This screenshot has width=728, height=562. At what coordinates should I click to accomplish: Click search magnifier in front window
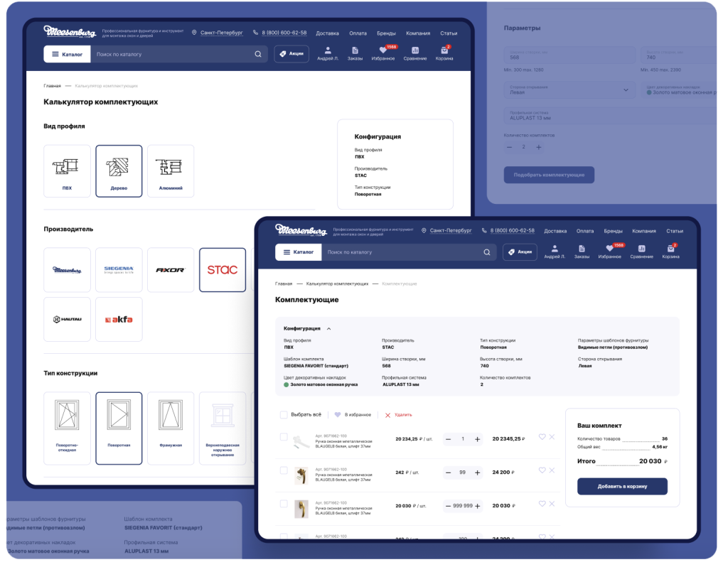click(x=487, y=252)
